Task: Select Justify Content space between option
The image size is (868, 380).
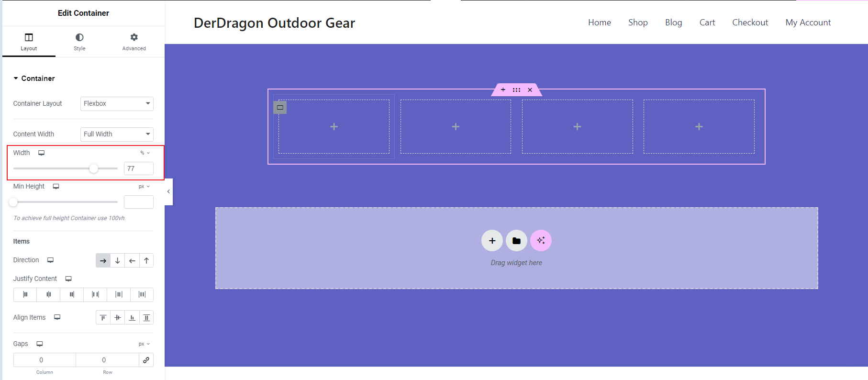Action: pyautogui.click(x=95, y=294)
